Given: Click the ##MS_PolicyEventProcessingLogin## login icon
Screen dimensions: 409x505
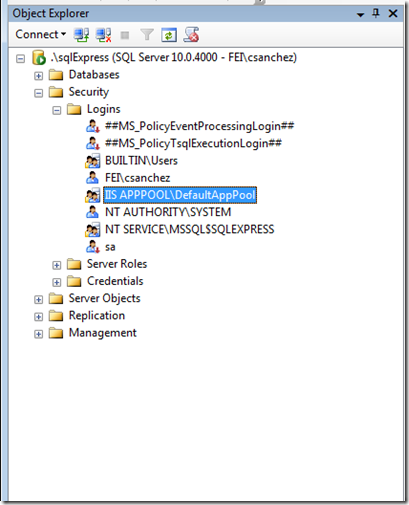Looking at the screenshot, I should pyautogui.click(x=92, y=126).
